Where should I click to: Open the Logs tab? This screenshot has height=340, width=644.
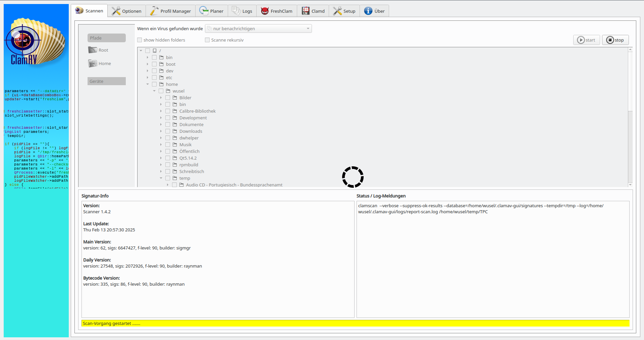[242, 11]
